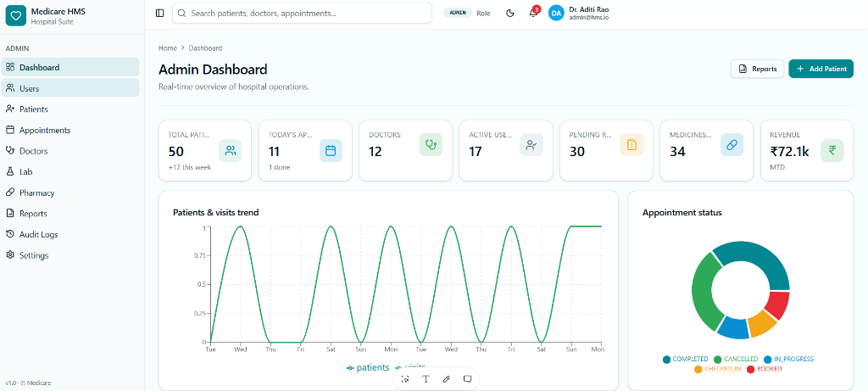This screenshot has width=868, height=391.
Task: Toggle CANCELLED legend color swatch
Action: 718,360
